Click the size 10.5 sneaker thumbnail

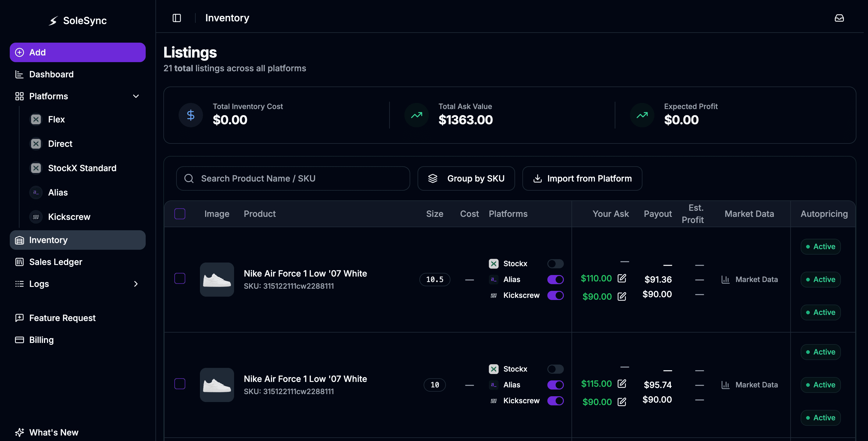click(217, 279)
